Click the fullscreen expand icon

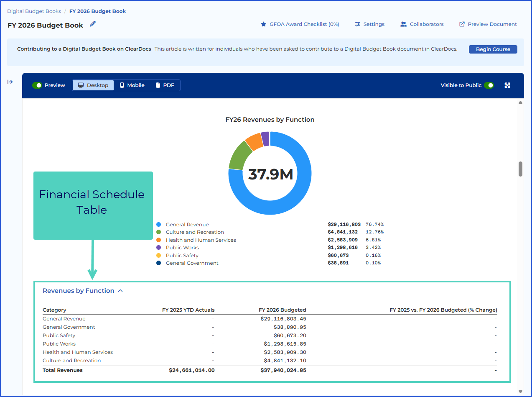(507, 85)
